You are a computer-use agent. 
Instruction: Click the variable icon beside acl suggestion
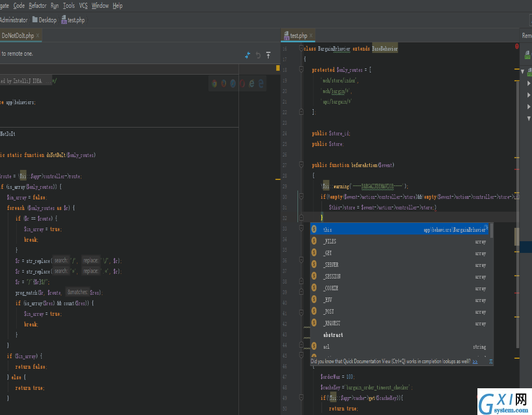314,346
